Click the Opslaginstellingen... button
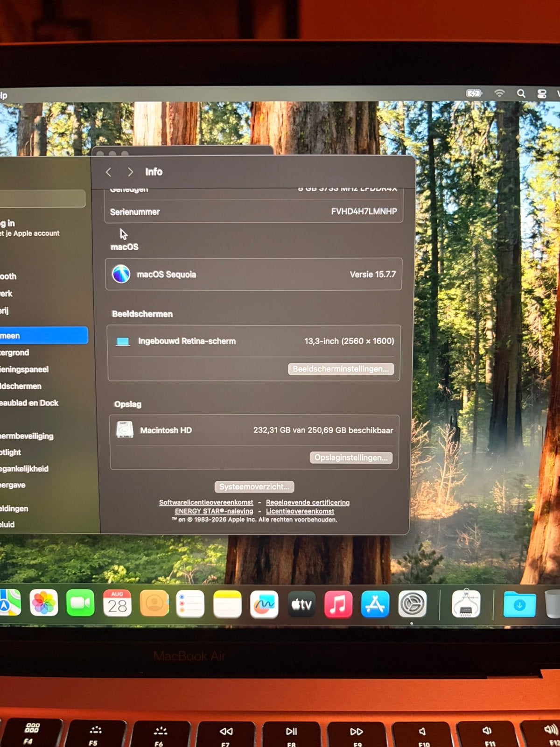The image size is (560, 747). (x=351, y=458)
